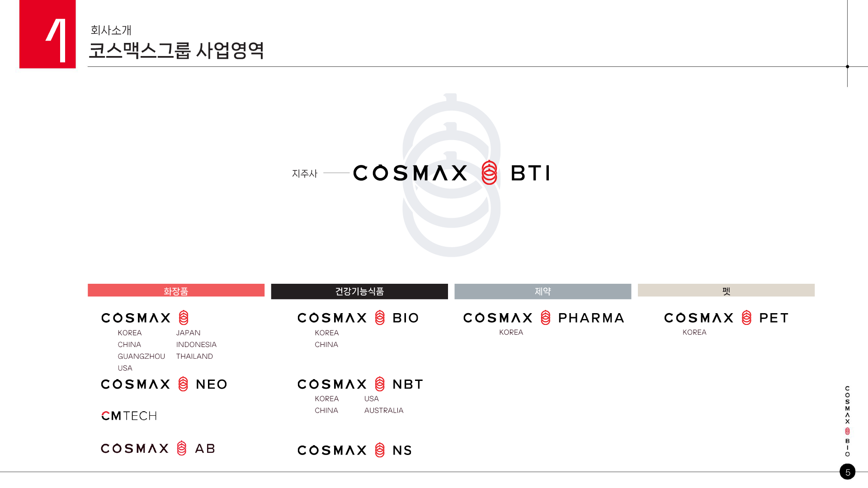
Task: Click the COSMAX BIO logo
Action: pos(359,318)
